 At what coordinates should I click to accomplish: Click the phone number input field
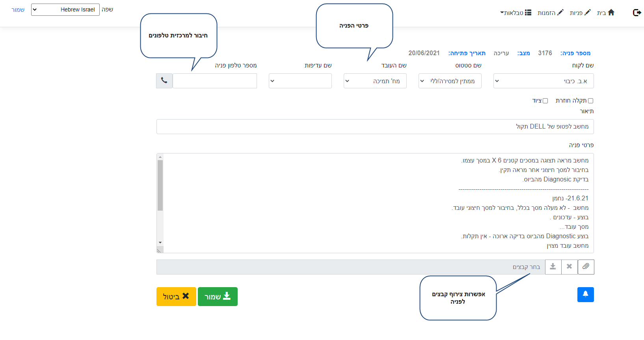215,81
